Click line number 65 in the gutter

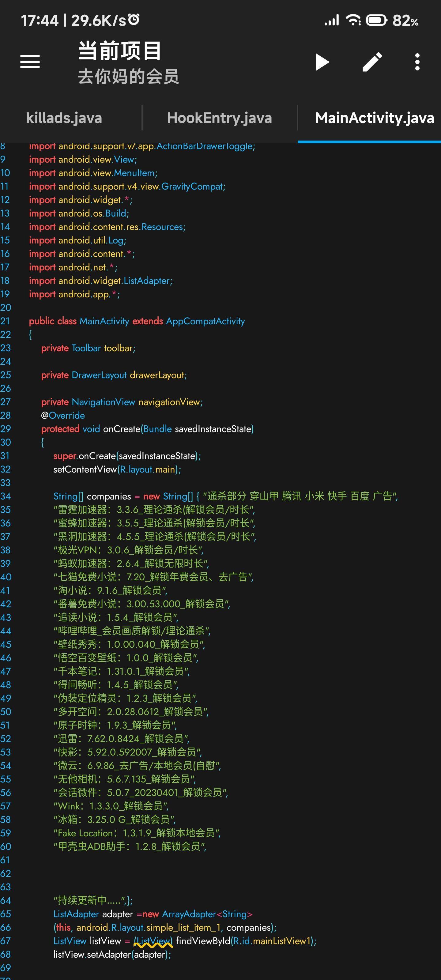(5, 914)
